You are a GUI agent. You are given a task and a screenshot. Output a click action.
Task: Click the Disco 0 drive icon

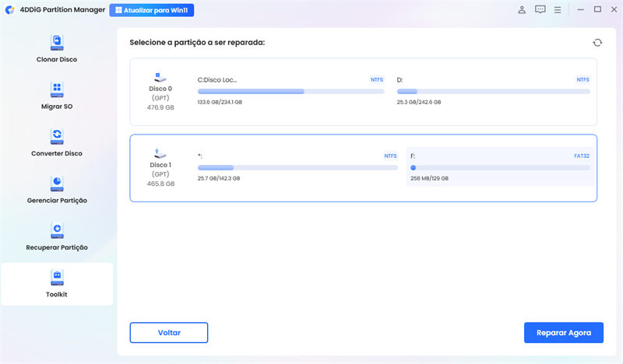(160, 78)
